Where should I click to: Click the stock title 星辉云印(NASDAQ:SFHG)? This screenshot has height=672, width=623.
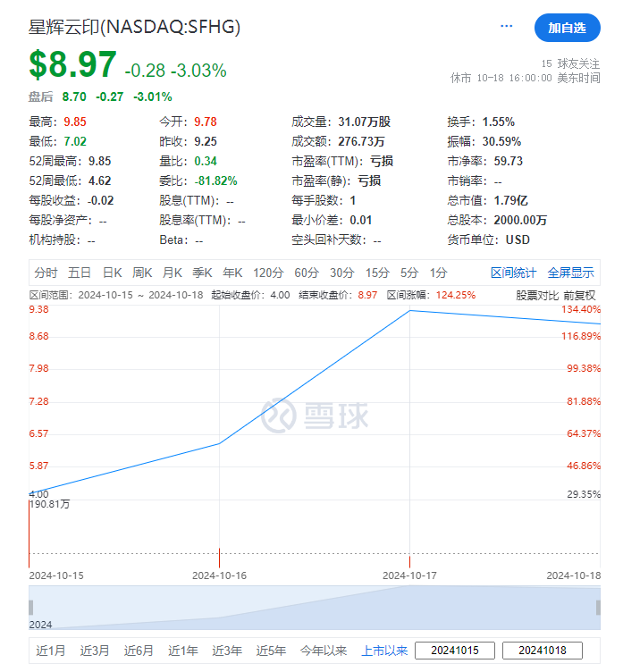coord(134,27)
